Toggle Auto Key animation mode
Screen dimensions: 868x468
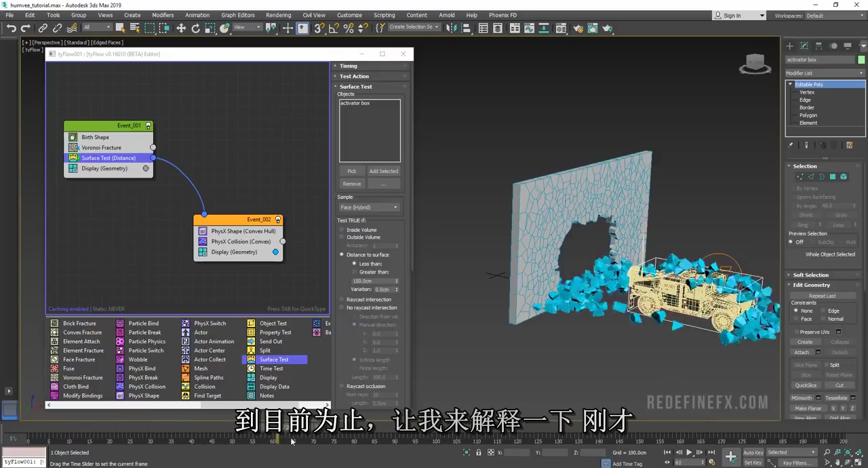click(x=753, y=452)
